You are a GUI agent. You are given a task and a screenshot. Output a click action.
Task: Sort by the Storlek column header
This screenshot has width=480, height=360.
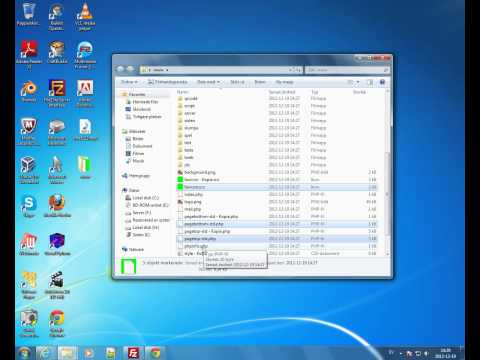(x=359, y=92)
